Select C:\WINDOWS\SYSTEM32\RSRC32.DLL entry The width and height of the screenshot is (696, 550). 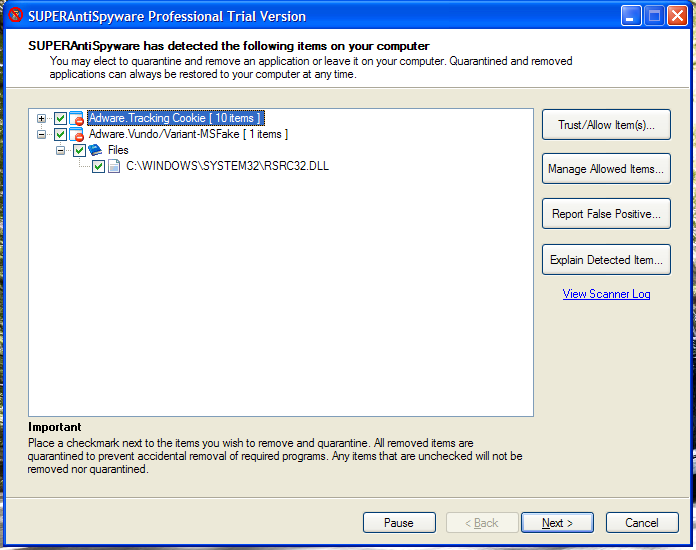click(227, 166)
